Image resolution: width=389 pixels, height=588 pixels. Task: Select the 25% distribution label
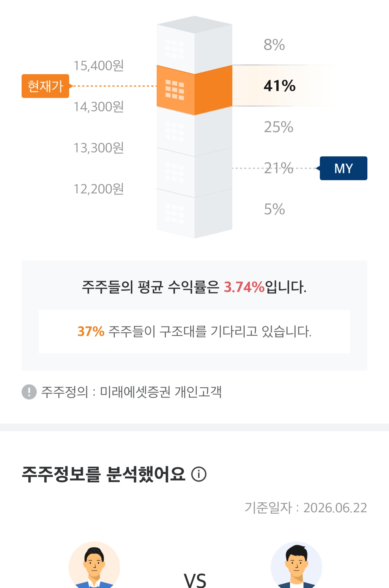[x=279, y=127]
